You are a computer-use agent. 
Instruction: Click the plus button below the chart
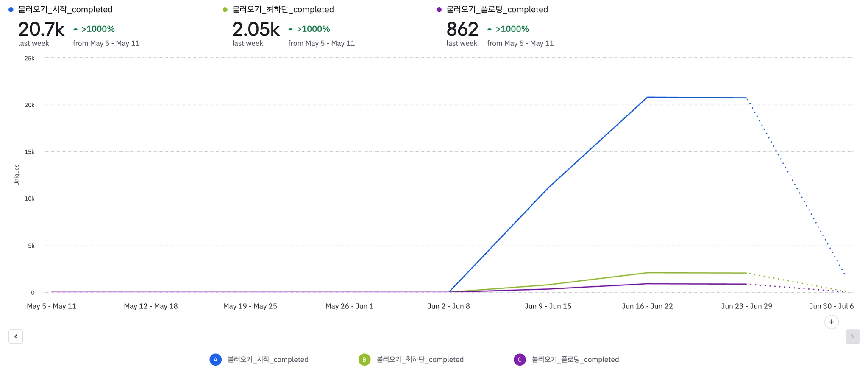coord(832,322)
